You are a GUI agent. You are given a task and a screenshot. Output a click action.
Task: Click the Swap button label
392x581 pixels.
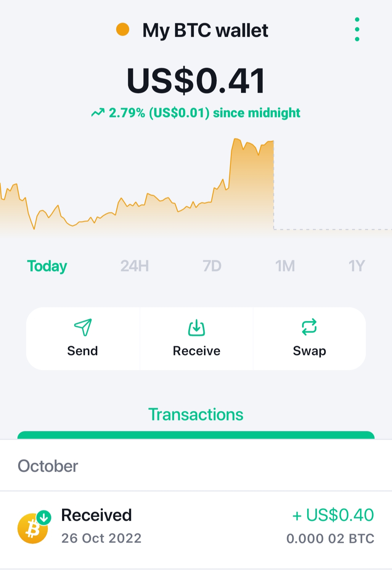(x=310, y=351)
